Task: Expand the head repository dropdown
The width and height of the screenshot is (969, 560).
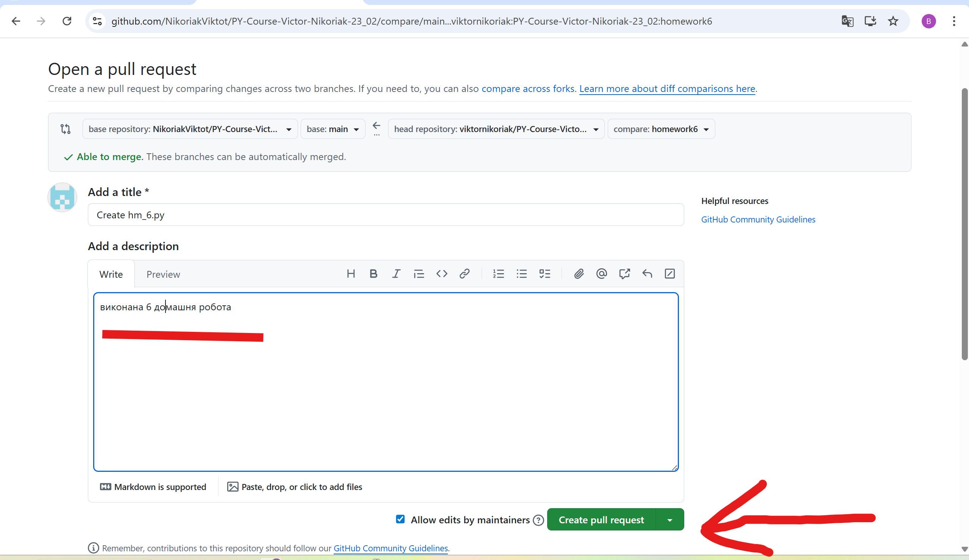Action: 496,129
